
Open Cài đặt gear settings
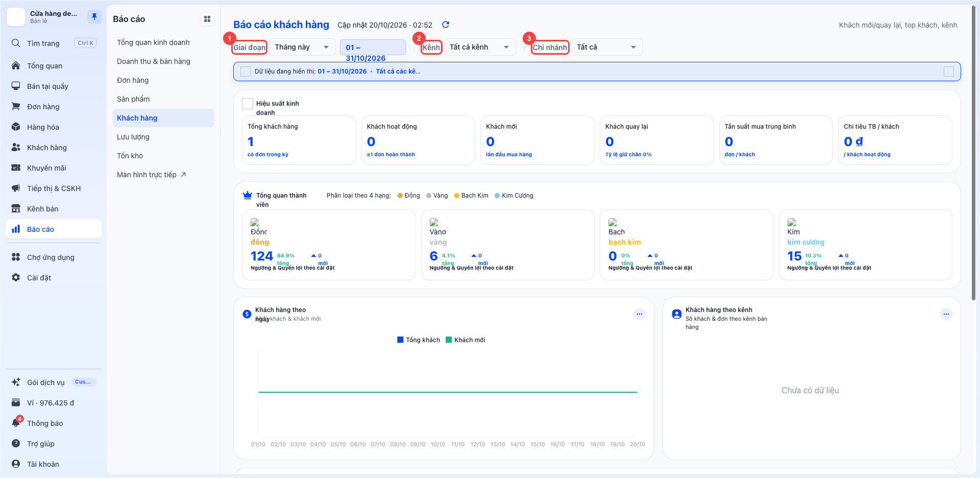click(x=54, y=277)
